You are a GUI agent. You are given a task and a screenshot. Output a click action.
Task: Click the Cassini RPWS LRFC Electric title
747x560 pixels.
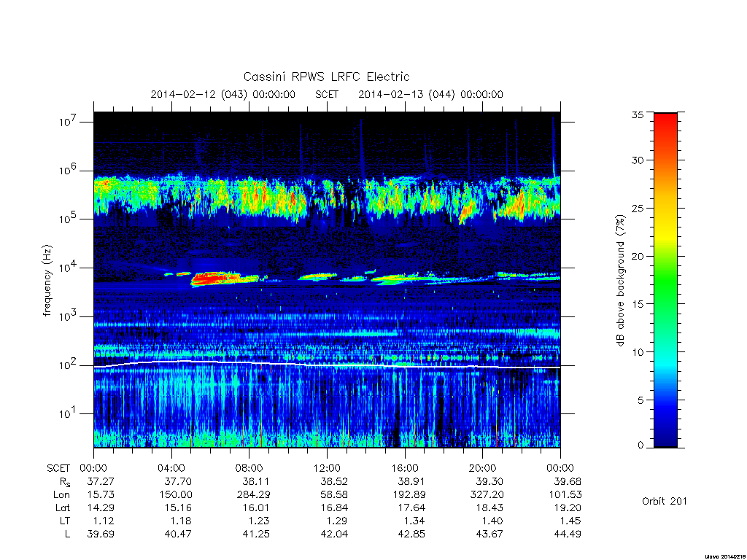(x=326, y=77)
